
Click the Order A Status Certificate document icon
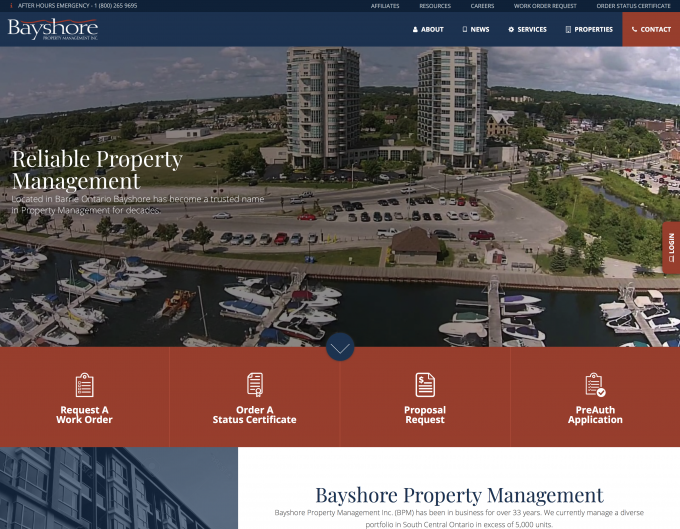pyautogui.click(x=255, y=384)
